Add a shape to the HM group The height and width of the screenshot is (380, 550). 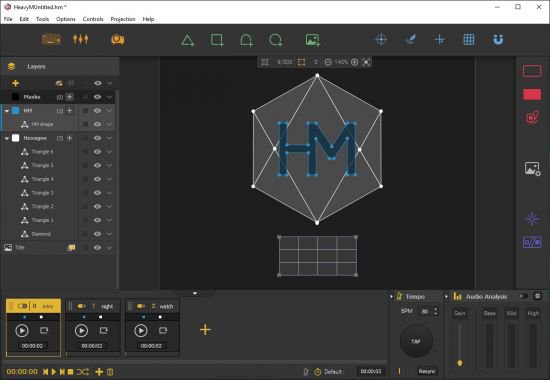[x=69, y=111]
